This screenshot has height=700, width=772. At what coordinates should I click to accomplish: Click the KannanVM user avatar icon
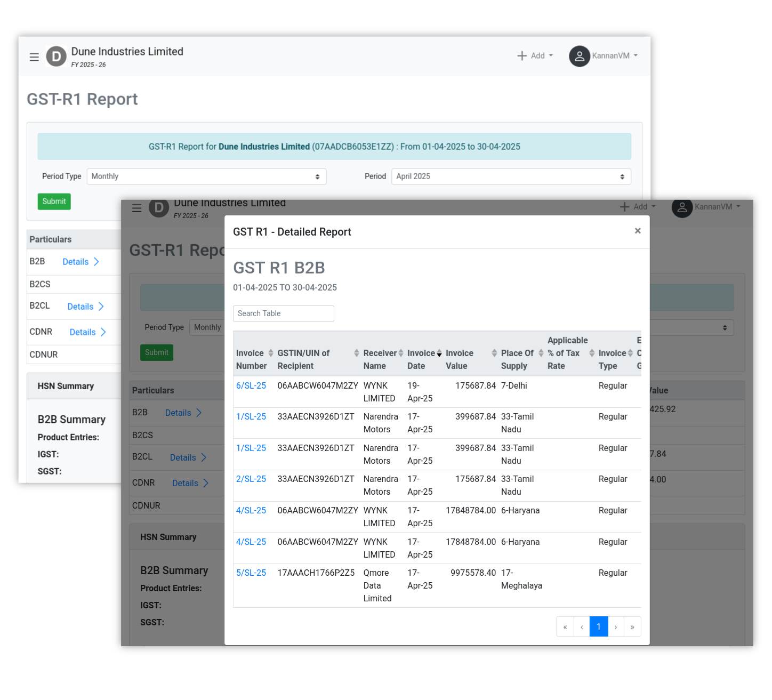click(x=579, y=56)
